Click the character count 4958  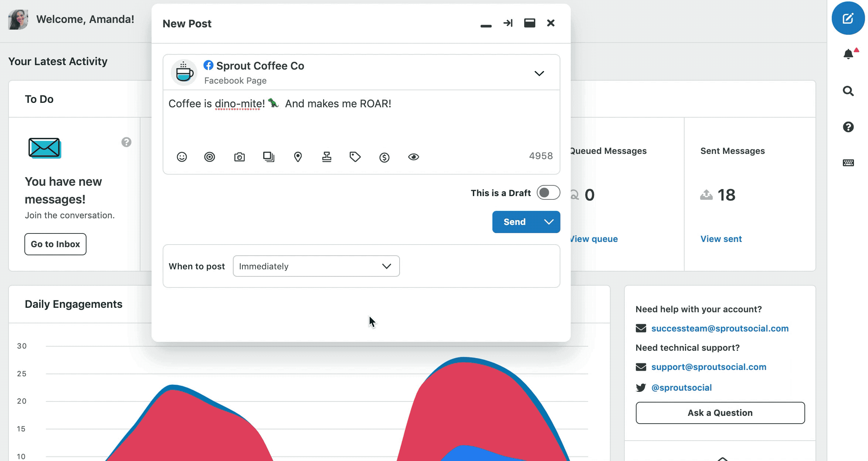[x=541, y=156]
